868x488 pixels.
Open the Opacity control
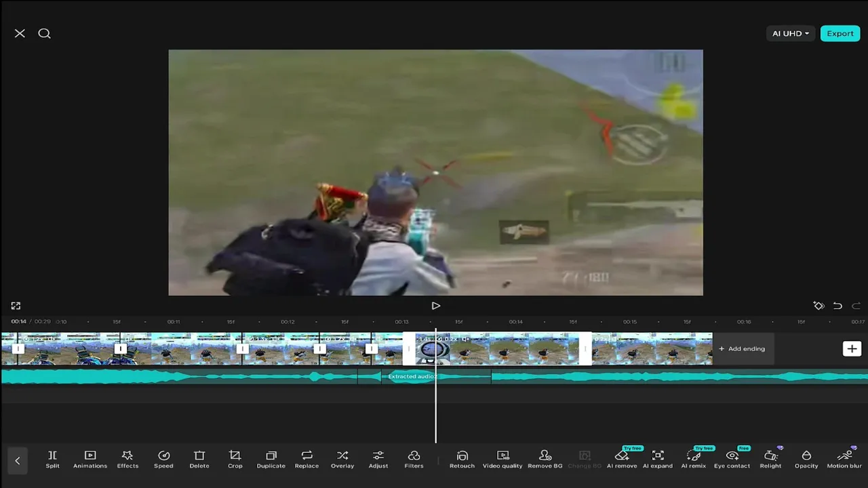tap(806, 459)
